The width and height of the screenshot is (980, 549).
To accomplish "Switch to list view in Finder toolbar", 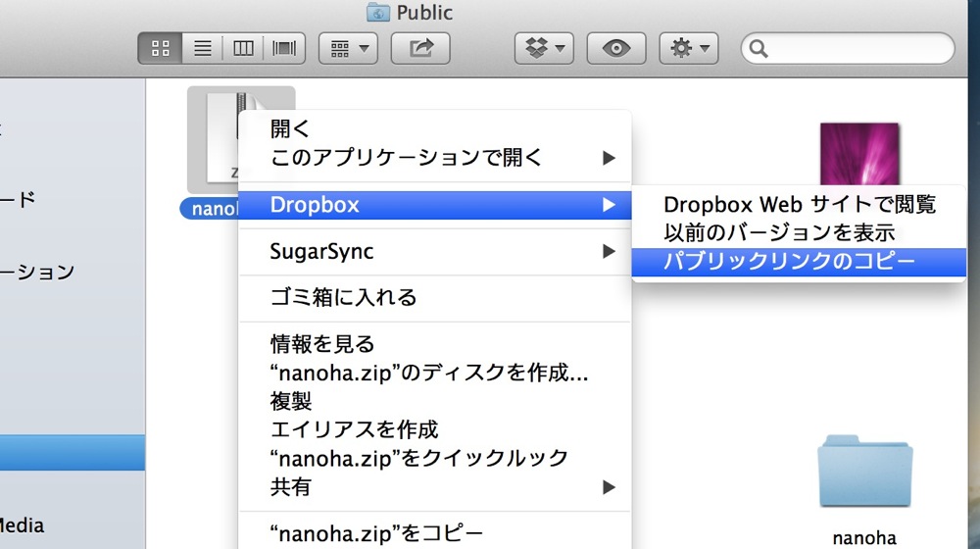I will (202, 48).
